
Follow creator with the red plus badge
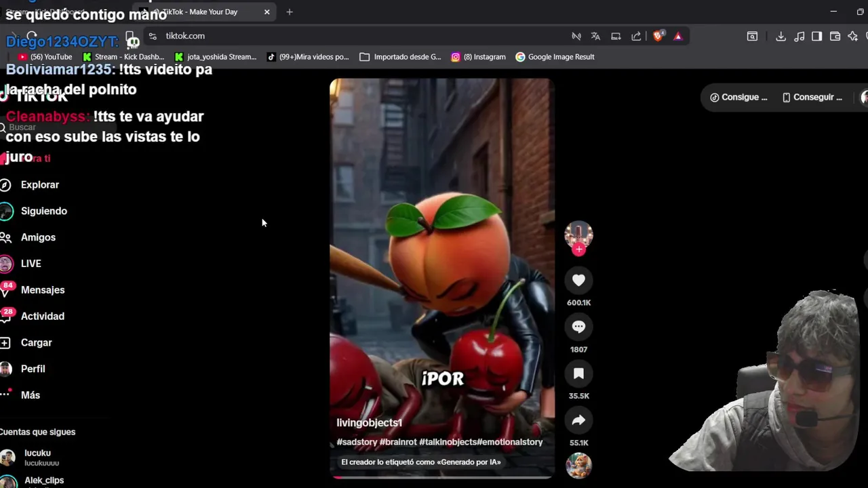click(x=578, y=249)
